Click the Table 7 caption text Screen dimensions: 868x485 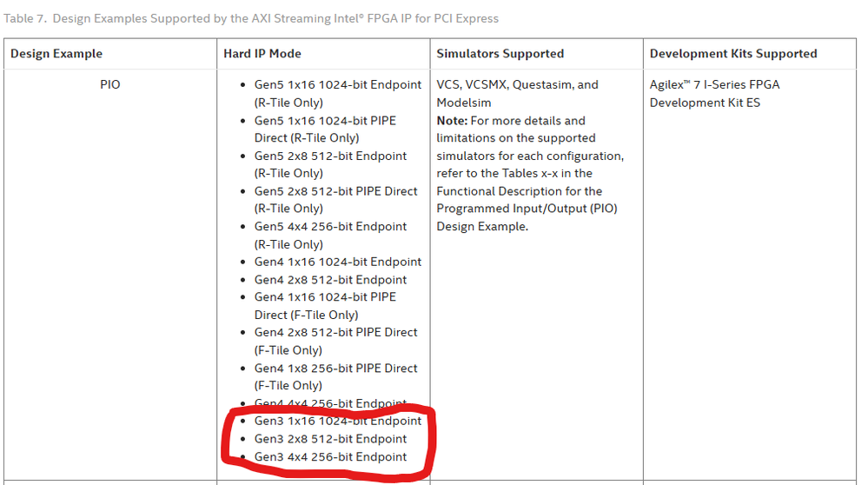251,18
